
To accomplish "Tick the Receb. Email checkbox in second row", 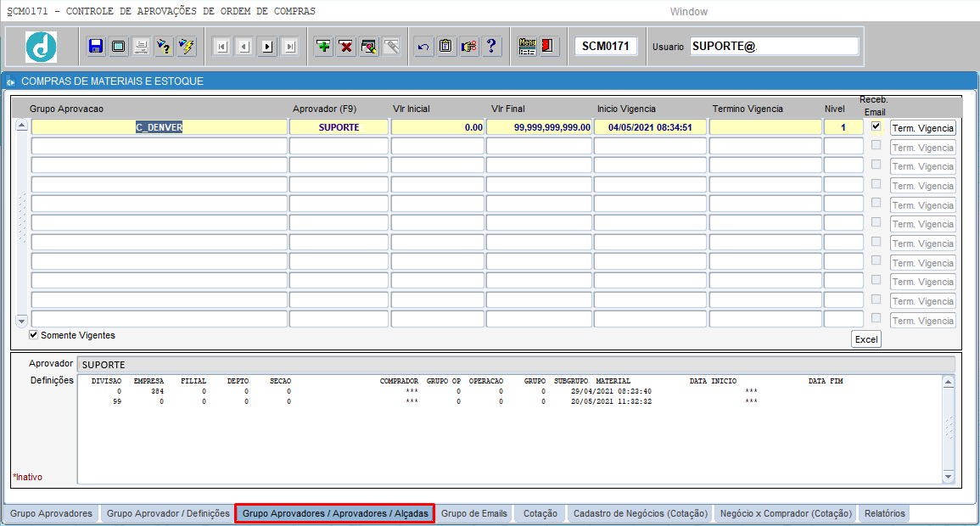I will pos(876,145).
